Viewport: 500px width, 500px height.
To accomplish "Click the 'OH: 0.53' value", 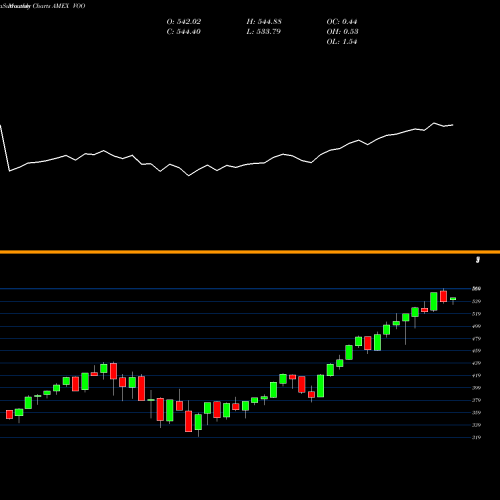I will 342,32.
